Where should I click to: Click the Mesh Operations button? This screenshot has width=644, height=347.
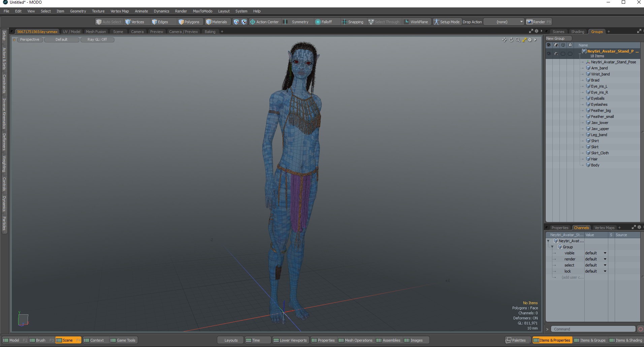point(355,340)
